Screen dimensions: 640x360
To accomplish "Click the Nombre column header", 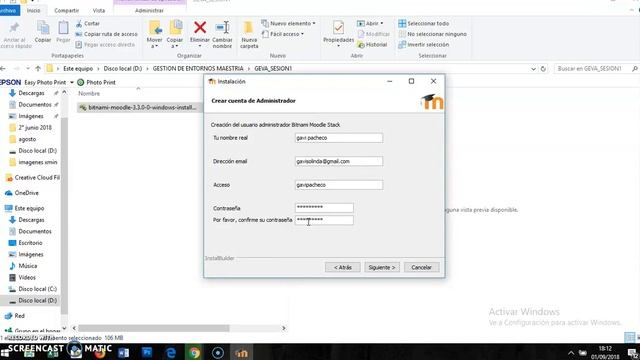I will [x=89, y=93].
